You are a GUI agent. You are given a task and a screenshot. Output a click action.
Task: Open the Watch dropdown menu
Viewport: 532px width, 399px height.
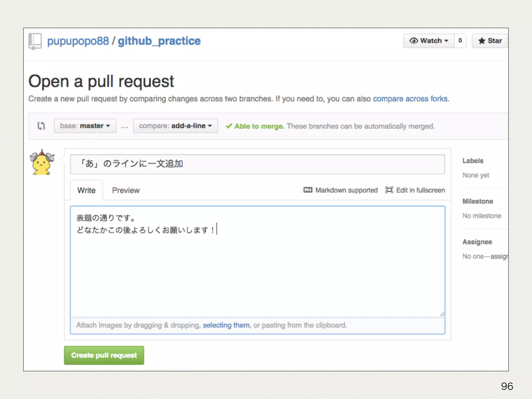click(x=429, y=41)
